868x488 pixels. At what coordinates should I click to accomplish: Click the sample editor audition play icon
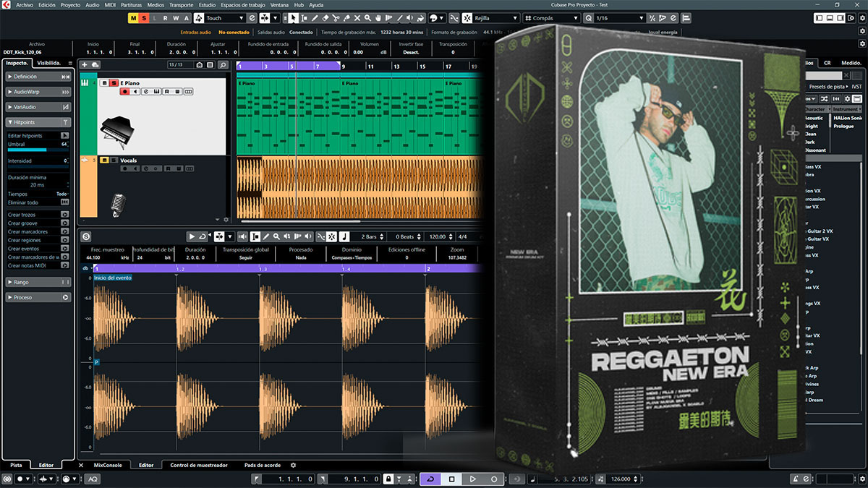coord(192,236)
